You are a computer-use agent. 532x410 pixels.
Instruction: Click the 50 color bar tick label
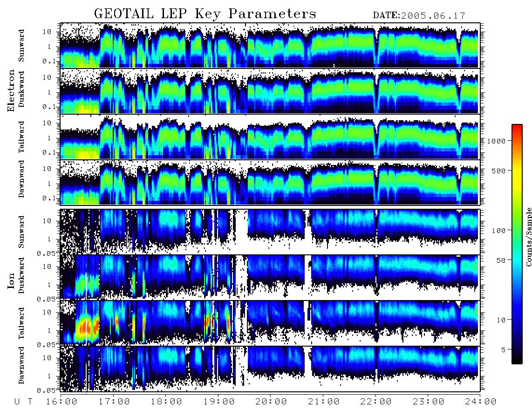[x=501, y=260]
